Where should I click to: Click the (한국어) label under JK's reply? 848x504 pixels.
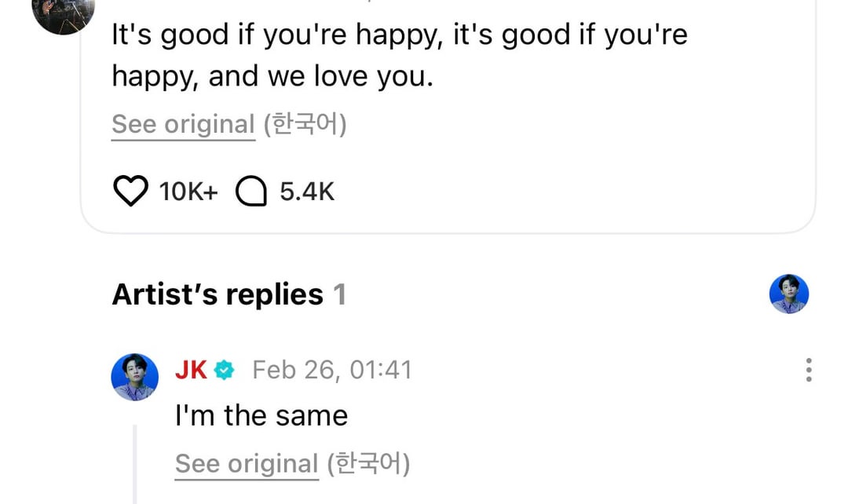pos(368,463)
